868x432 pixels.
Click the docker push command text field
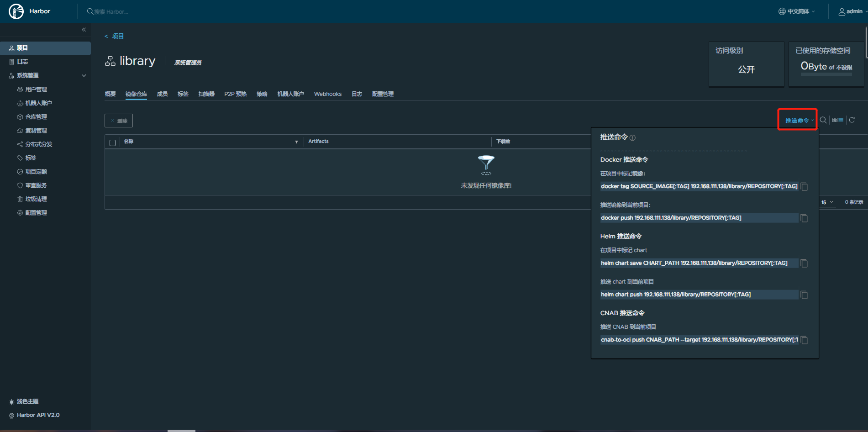point(699,218)
